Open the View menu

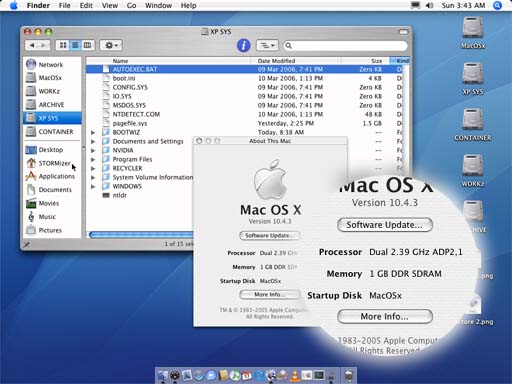[110, 5]
